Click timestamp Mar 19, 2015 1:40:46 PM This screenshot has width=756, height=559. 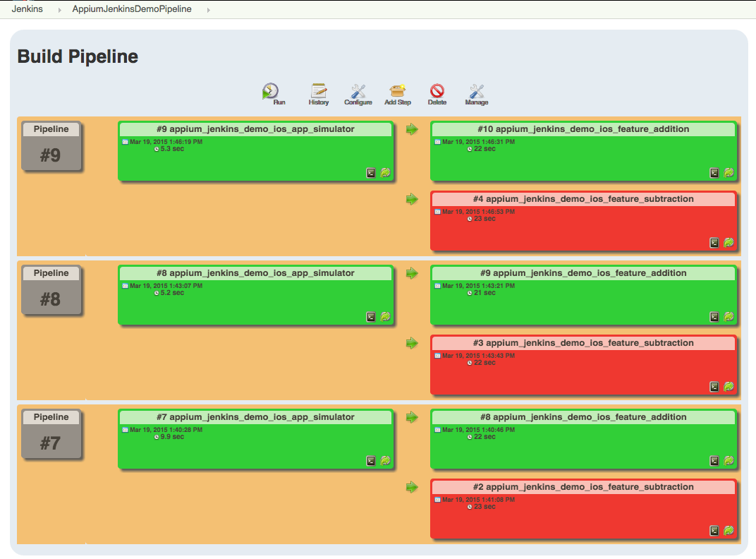click(x=478, y=430)
